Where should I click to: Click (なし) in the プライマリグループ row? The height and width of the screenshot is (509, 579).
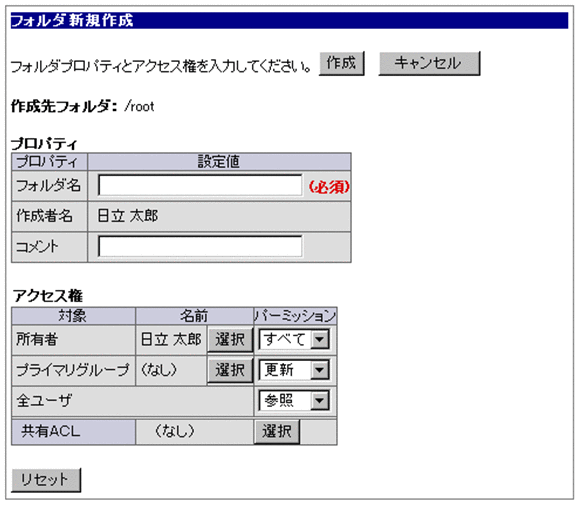coord(159,370)
